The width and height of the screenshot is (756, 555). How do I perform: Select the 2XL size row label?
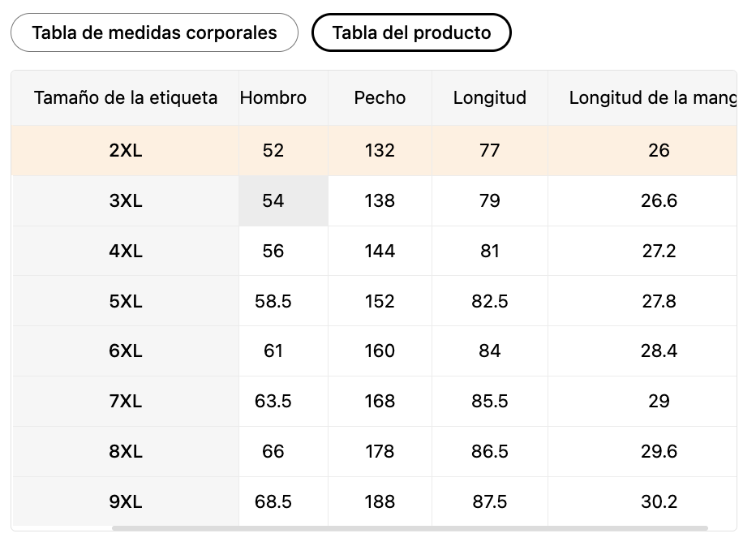[126, 150]
